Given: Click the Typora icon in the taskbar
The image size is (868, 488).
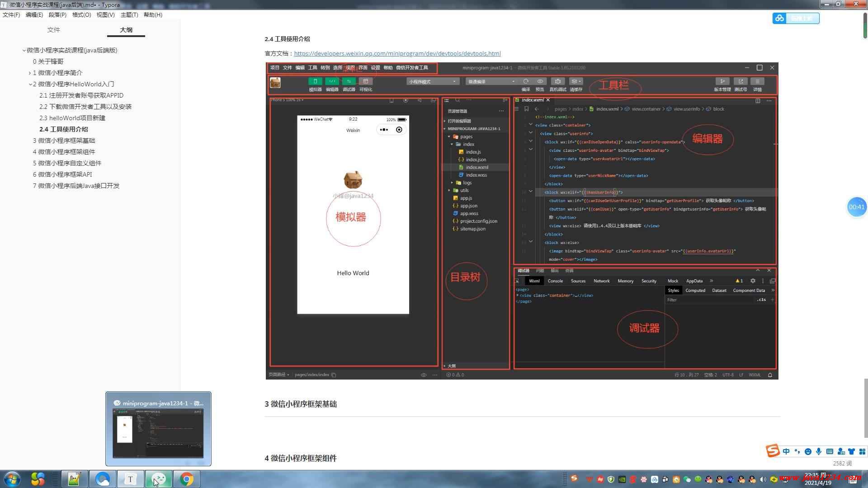Looking at the screenshot, I should [130, 479].
